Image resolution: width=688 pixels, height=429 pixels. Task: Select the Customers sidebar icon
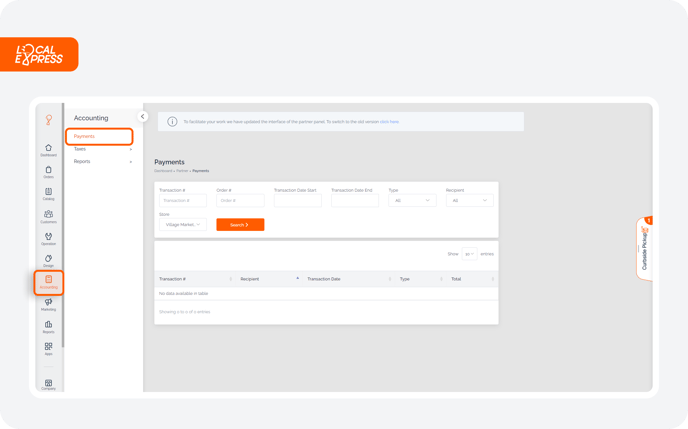pos(48,216)
